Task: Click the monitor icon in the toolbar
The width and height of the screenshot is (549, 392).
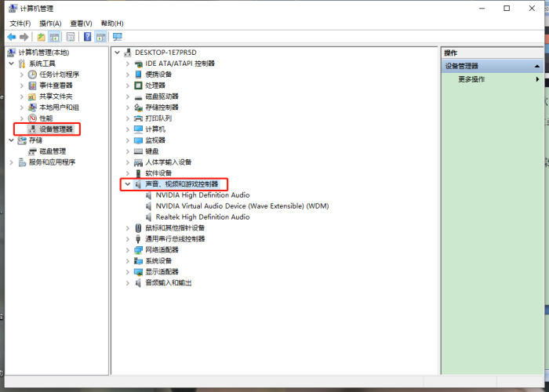Action: click(118, 37)
